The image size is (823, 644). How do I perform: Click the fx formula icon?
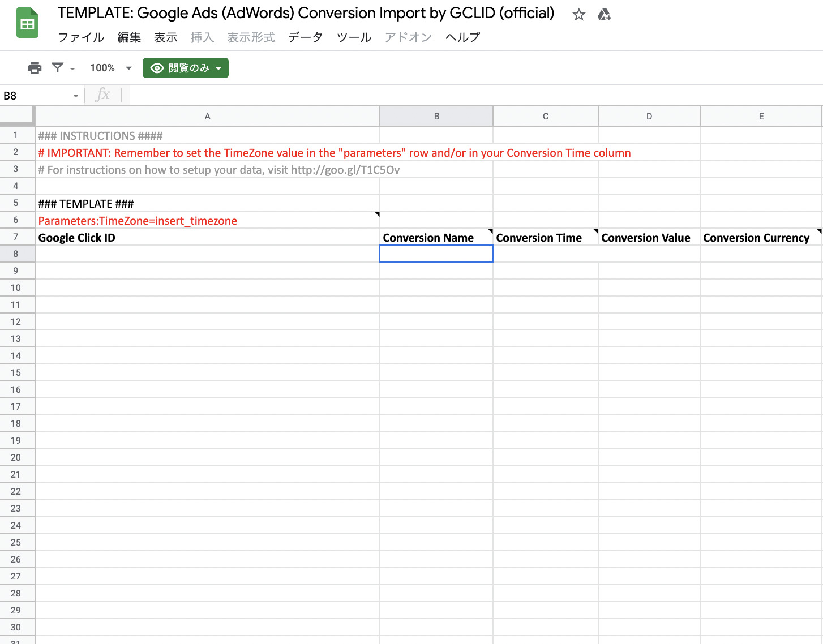click(x=103, y=95)
